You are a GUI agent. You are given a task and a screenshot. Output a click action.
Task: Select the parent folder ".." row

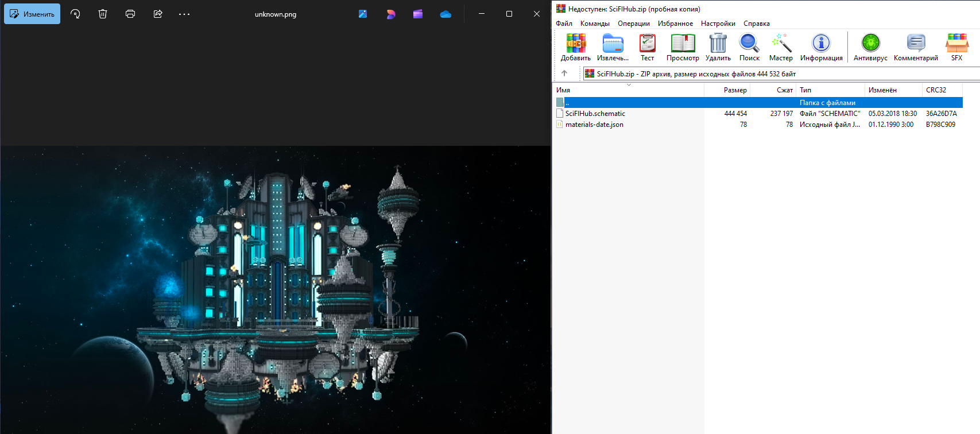pos(758,103)
